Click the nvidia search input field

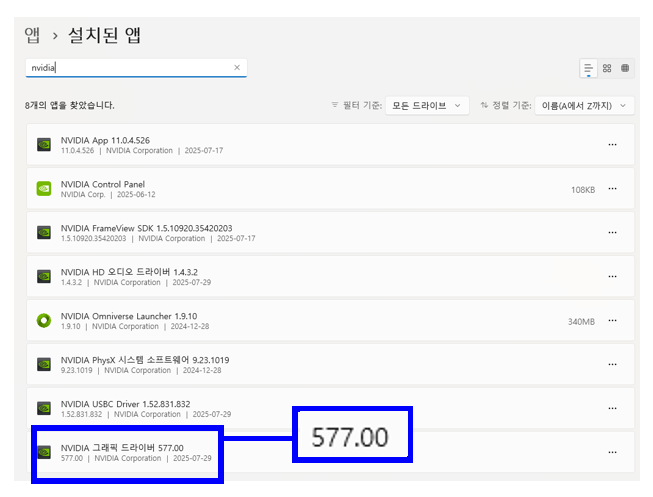pyautogui.click(x=130, y=68)
